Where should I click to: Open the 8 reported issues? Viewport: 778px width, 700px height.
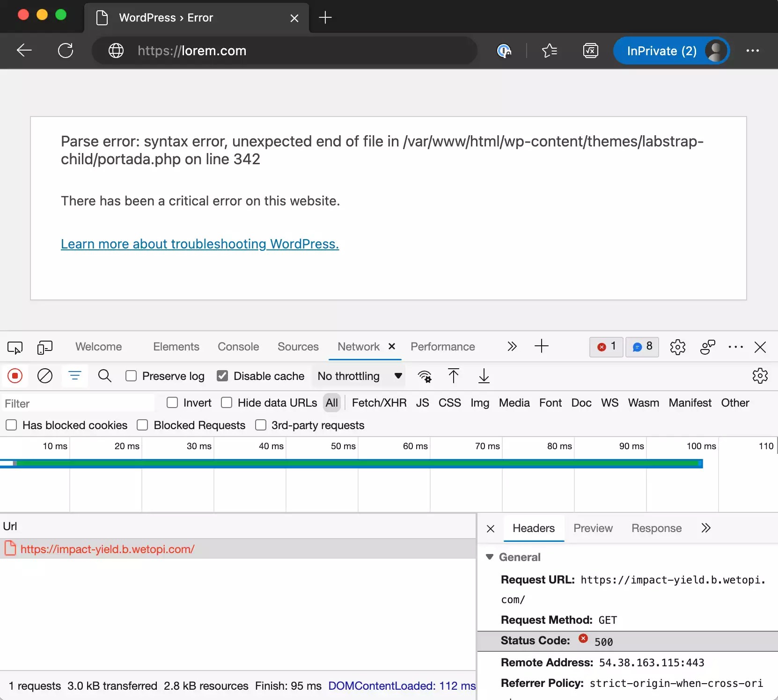click(642, 347)
